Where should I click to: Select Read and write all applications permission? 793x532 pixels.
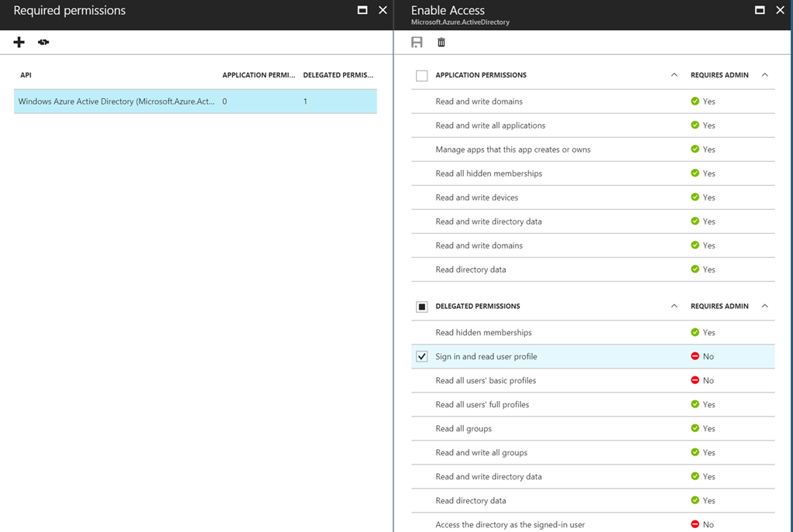click(x=490, y=125)
